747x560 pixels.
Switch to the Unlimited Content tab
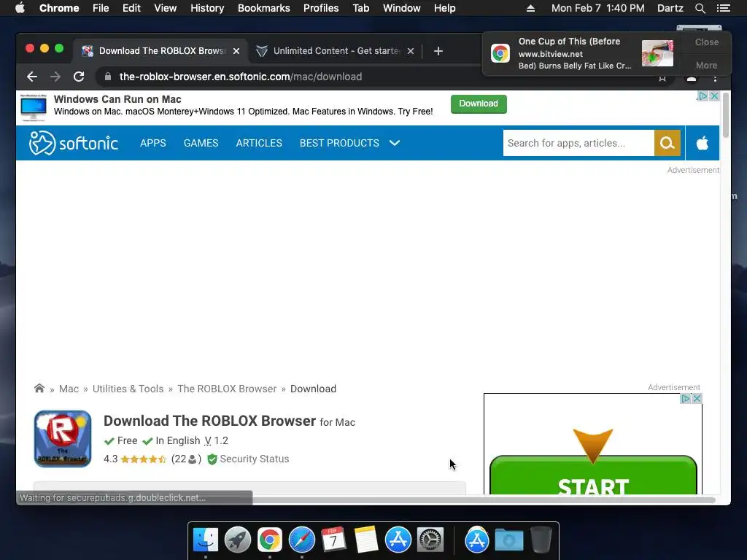pos(335,51)
